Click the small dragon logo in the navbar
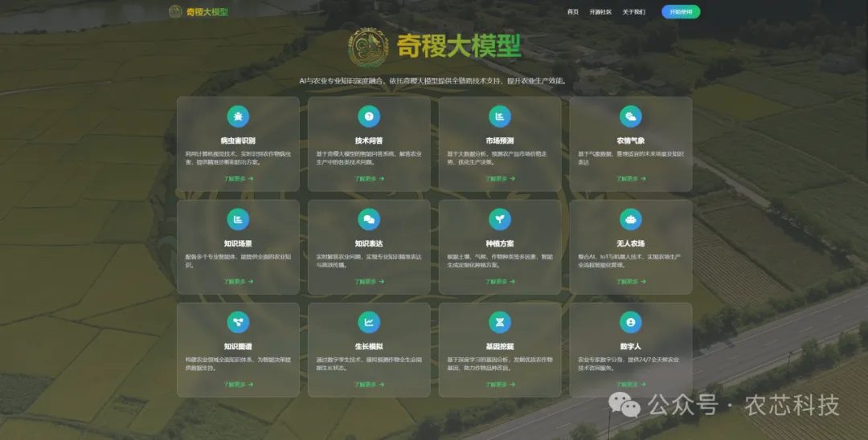This screenshot has height=440, width=868. pos(175,11)
